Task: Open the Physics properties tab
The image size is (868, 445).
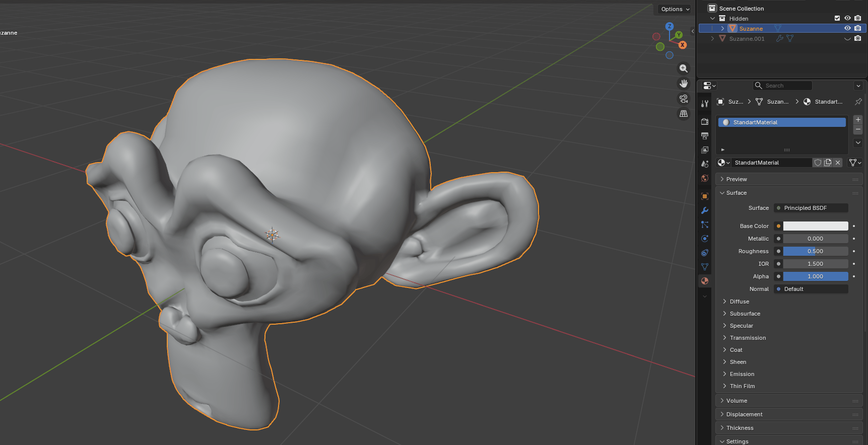Action: pos(705,239)
